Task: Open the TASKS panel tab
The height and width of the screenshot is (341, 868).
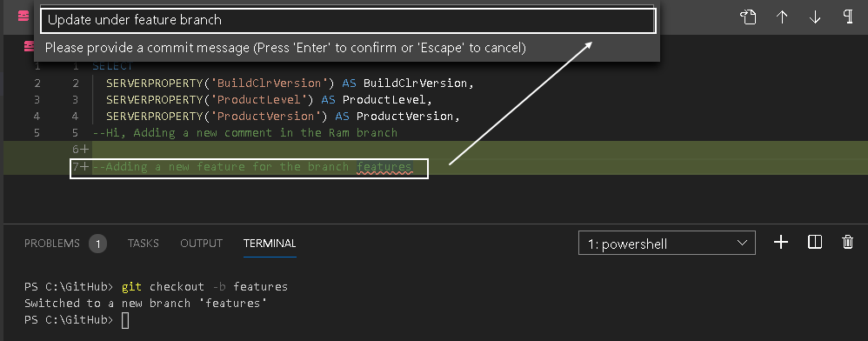Action: coord(144,243)
